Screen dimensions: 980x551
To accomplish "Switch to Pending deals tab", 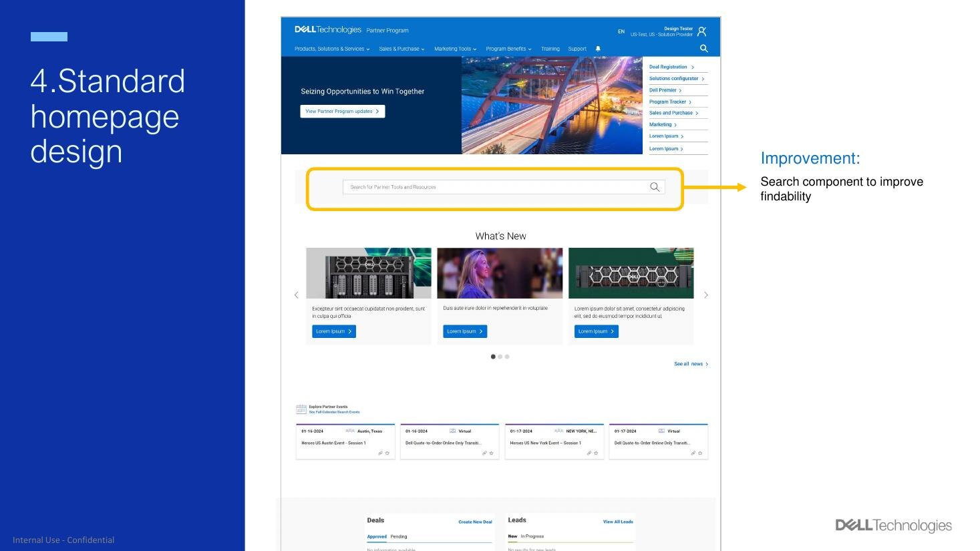I will click(399, 536).
